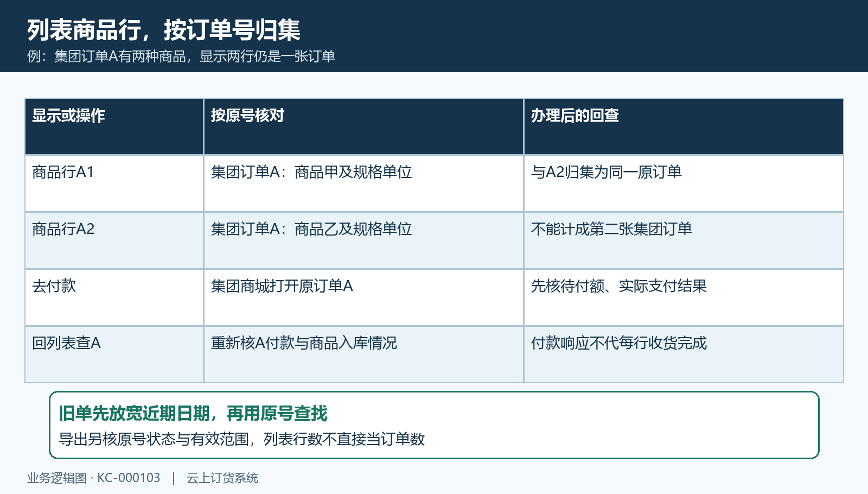Select the cell 不能计成第二张集团订单
The height and width of the screenshot is (494, 868).
[684, 240]
